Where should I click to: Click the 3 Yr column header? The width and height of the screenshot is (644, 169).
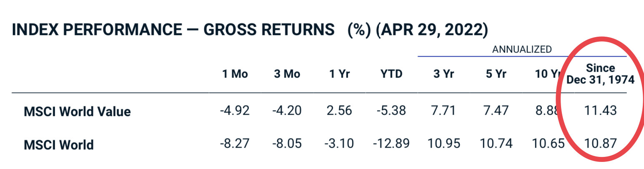pos(444,74)
